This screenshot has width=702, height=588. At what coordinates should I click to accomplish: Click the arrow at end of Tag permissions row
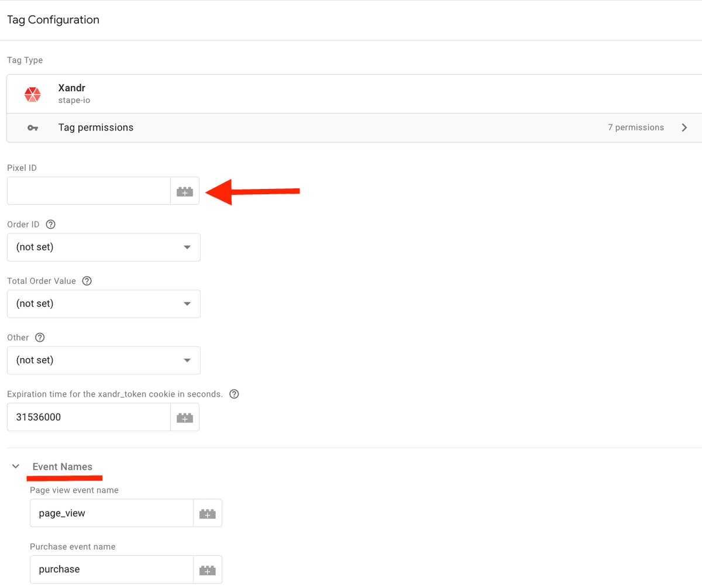(x=684, y=127)
